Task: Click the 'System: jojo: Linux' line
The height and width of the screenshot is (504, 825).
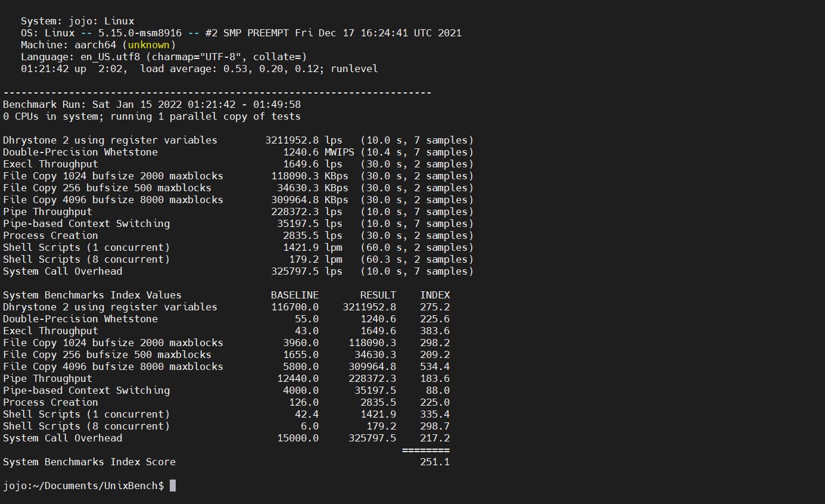Action: [77, 21]
